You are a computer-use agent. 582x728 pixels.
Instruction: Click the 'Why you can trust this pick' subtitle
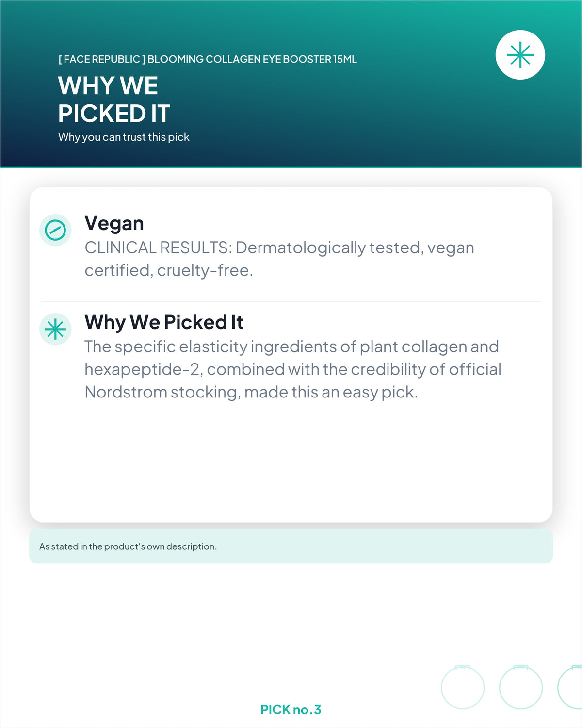pos(124,137)
